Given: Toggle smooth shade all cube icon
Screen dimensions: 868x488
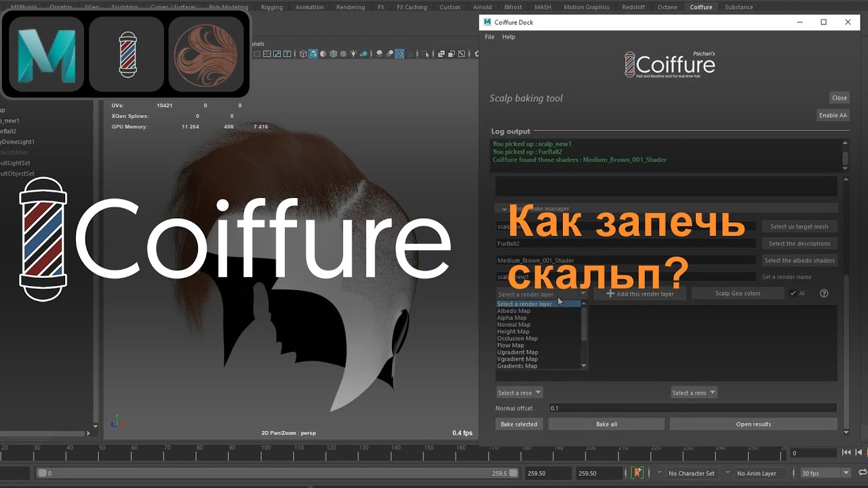Looking at the screenshot, I should coord(313,54).
